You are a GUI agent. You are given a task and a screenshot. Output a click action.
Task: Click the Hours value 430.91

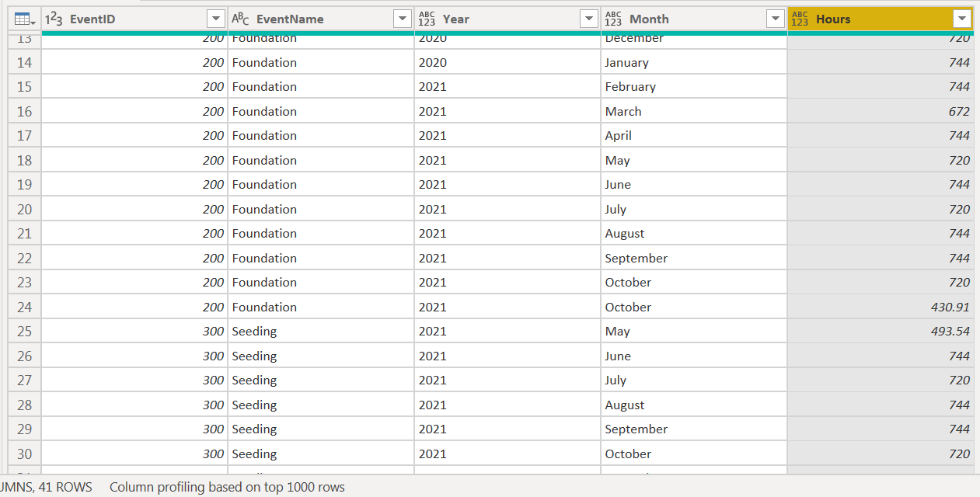point(881,307)
